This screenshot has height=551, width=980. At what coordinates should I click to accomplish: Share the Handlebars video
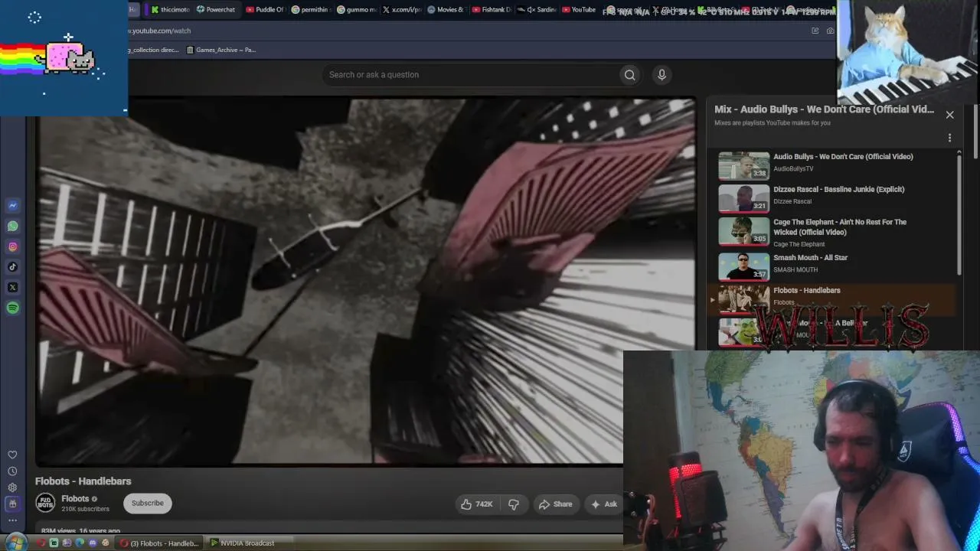[x=556, y=504]
